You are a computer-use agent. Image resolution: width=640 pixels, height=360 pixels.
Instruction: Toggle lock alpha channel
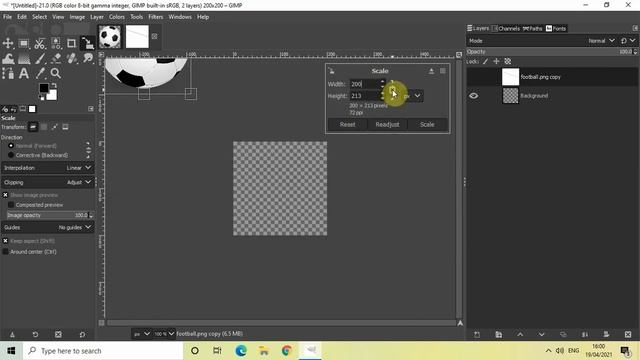coord(508,62)
